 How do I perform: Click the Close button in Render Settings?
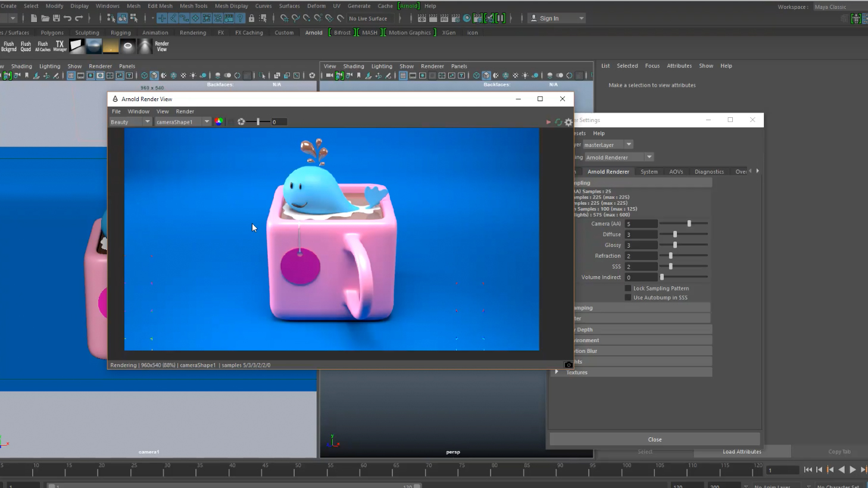[654, 439]
